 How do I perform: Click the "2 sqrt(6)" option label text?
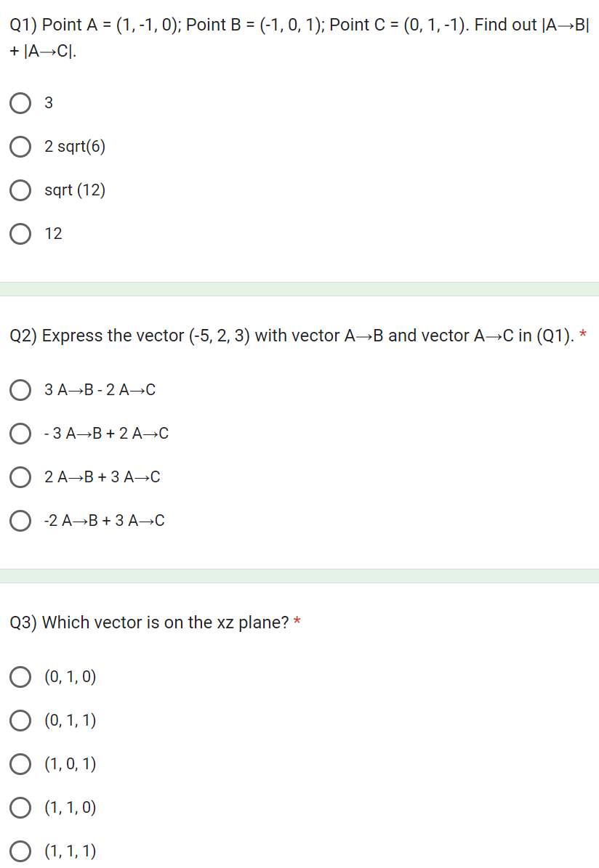[x=76, y=147]
